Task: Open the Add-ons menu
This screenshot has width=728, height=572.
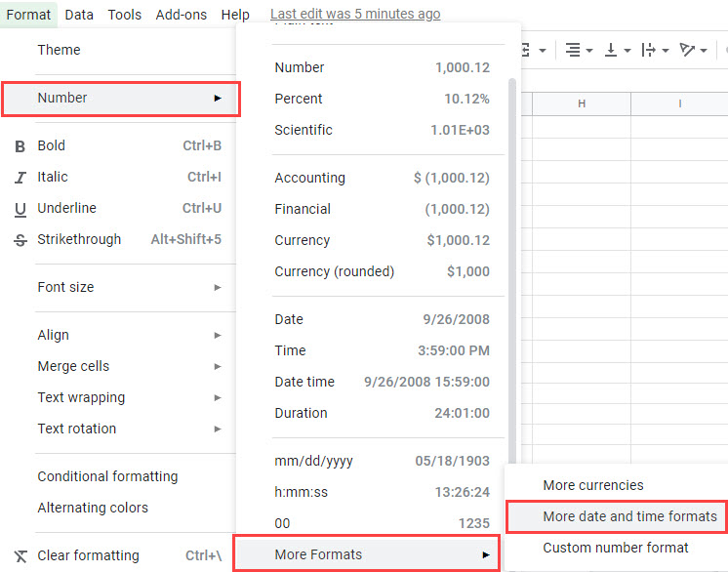Action: tap(182, 15)
